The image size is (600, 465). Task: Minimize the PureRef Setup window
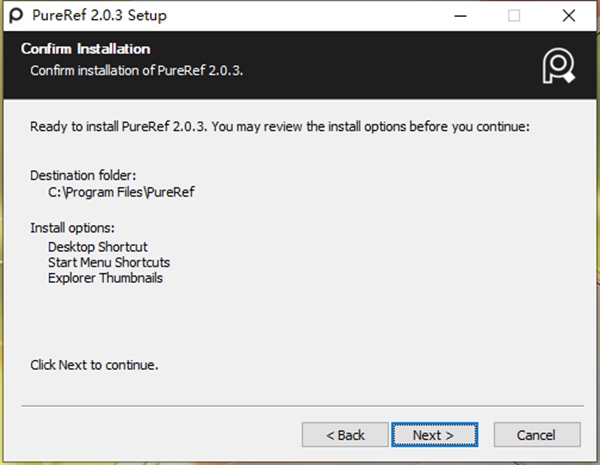click(x=461, y=16)
